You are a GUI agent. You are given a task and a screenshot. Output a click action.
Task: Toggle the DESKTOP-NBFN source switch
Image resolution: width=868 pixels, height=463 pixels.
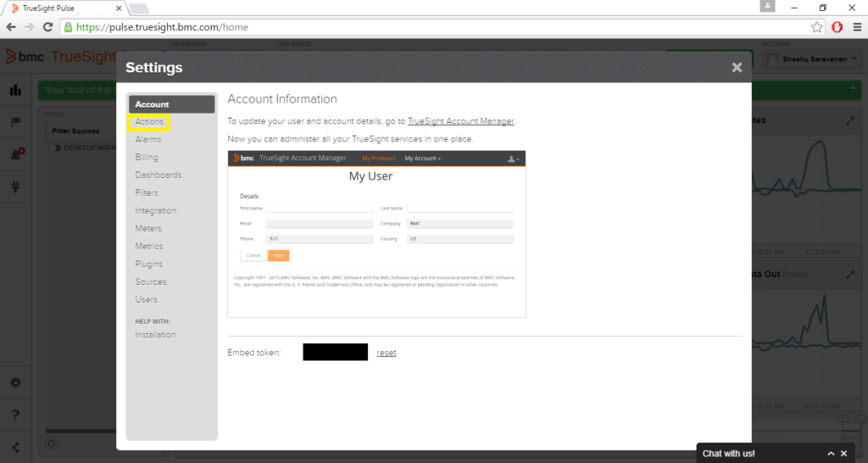(54, 148)
